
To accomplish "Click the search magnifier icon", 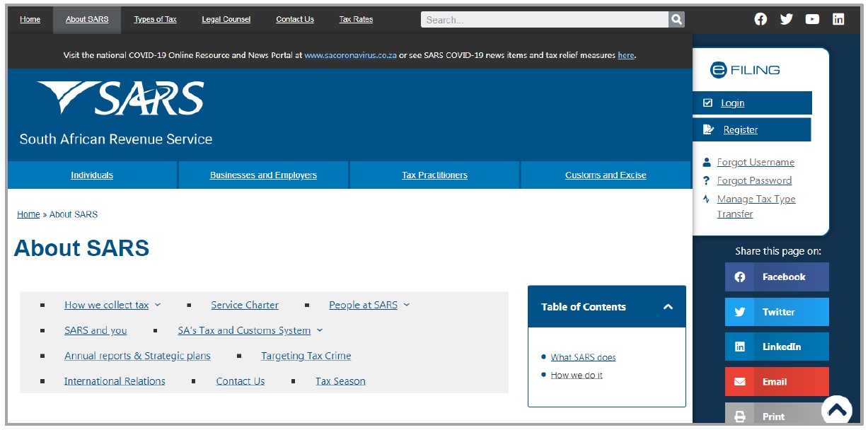I will tap(676, 20).
